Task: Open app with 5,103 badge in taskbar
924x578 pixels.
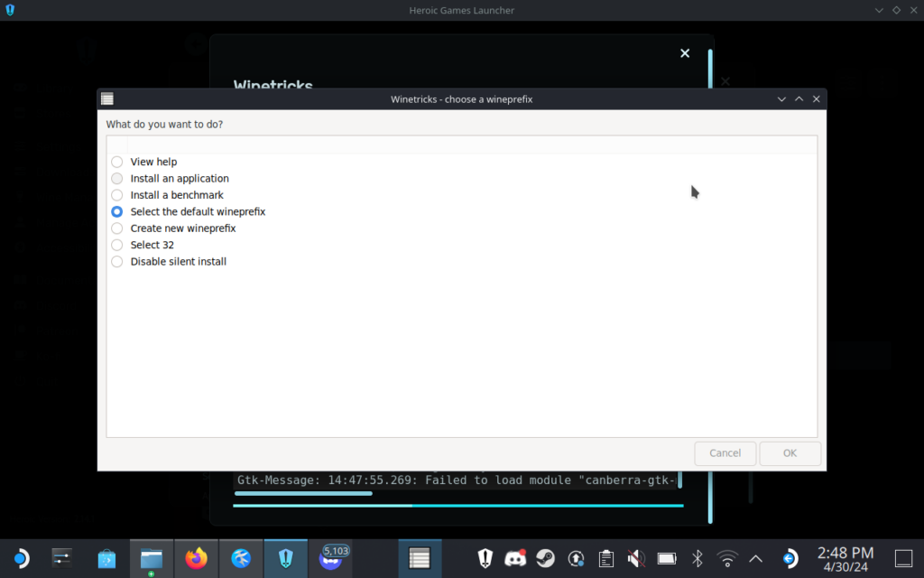Action: (330, 558)
